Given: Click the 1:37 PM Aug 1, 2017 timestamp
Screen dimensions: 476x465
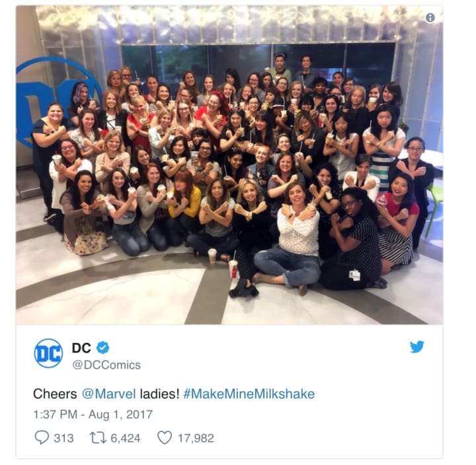Looking at the screenshot, I should click(x=93, y=414).
